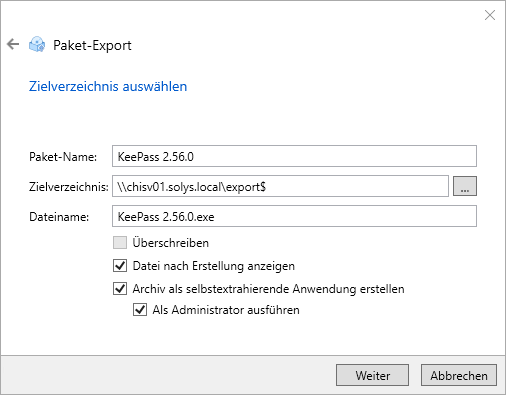The image size is (506, 395).
Task: Click the Paket-Export title text
Action: click(92, 45)
